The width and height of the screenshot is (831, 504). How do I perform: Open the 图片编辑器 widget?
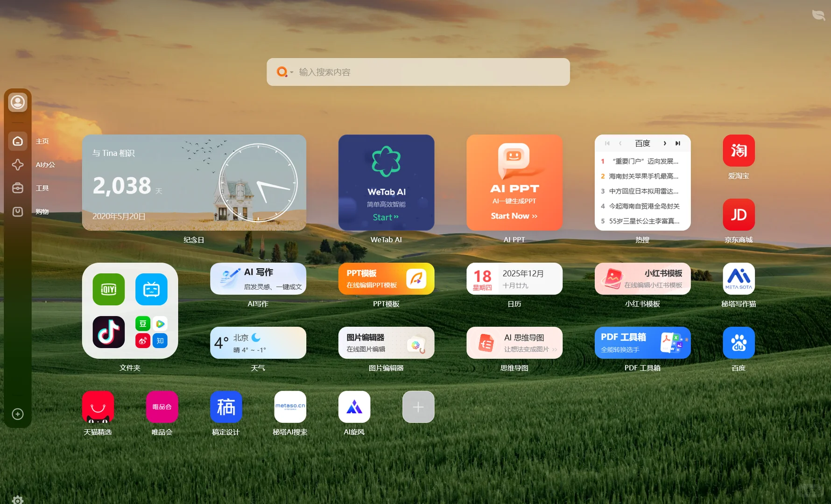click(x=387, y=343)
